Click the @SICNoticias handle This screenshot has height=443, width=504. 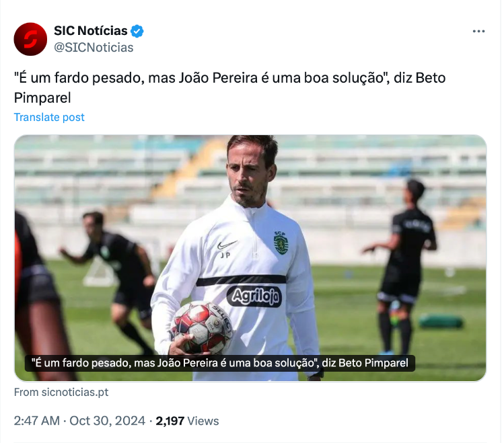[94, 48]
